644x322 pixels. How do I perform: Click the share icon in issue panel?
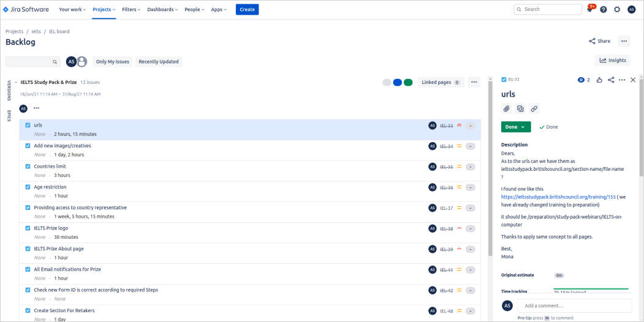[611, 80]
